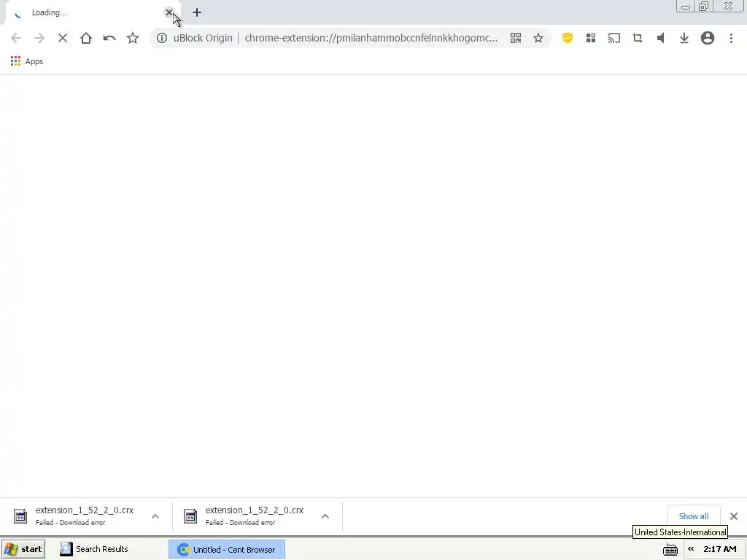747x560 pixels.
Task: Click Show all downloads
Action: 694,516
